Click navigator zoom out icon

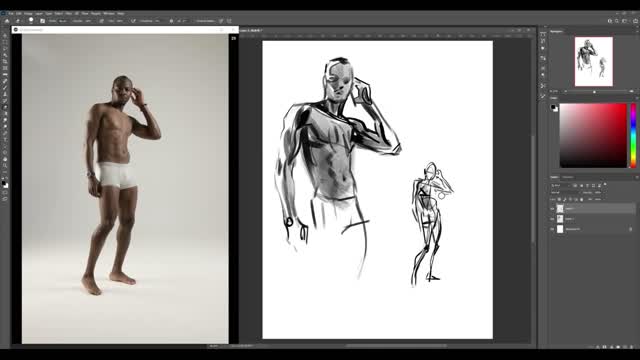(566, 91)
